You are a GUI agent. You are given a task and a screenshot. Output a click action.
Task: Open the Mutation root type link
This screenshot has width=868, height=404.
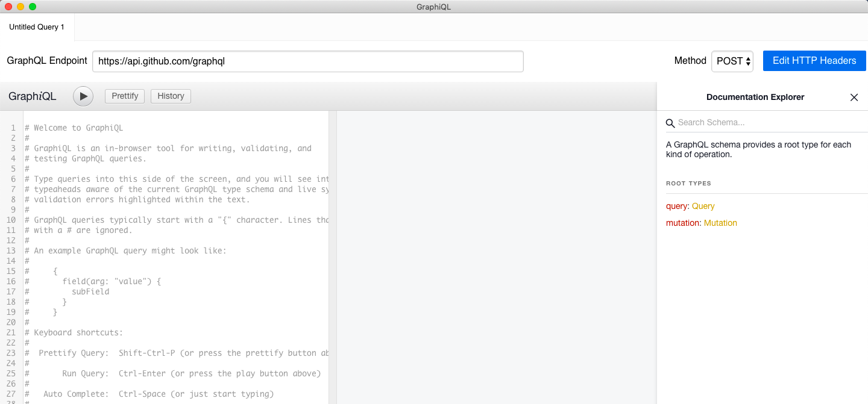720,223
